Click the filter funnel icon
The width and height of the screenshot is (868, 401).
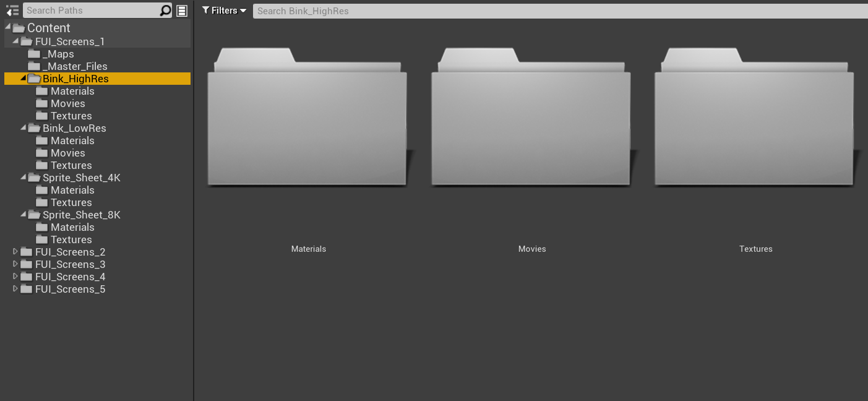[x=206, y=11]
